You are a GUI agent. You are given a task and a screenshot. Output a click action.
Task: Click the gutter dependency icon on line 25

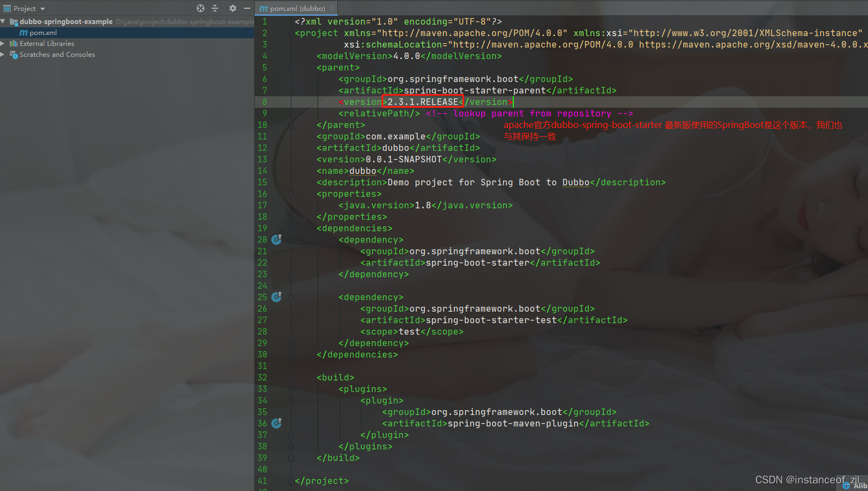[277, 297]
